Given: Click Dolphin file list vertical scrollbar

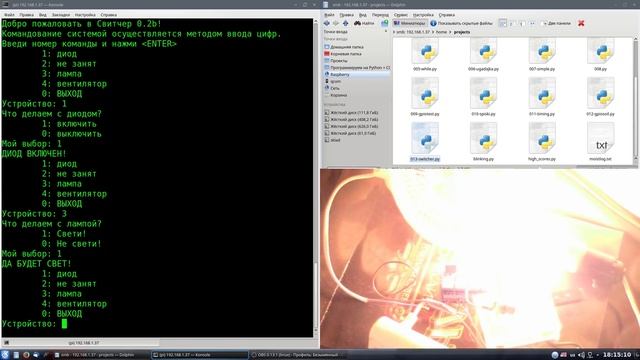Looking at the screenshot, I should 636,98.
